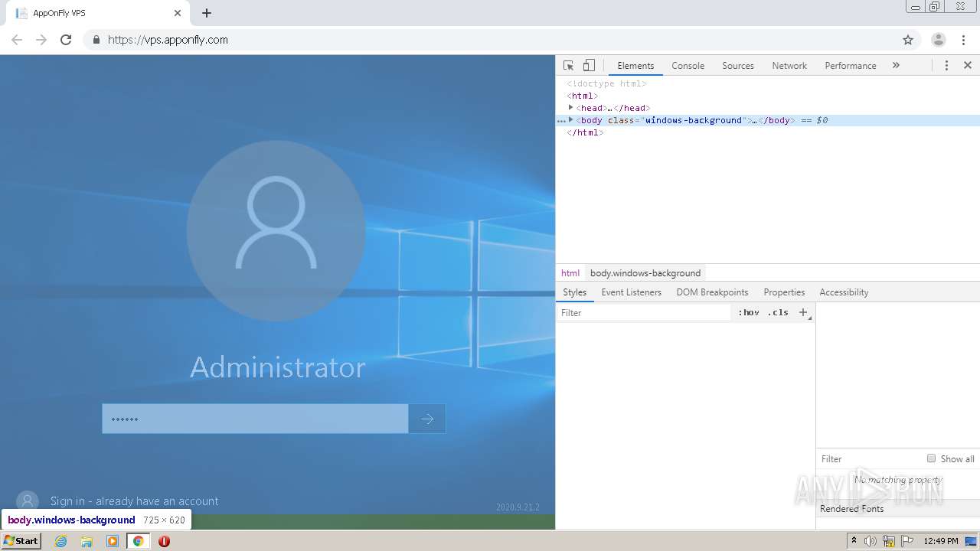Image resolution: width=980 pixels, height=551 pixels.
Task: Click the password input field
Action: tap(255, 419)
